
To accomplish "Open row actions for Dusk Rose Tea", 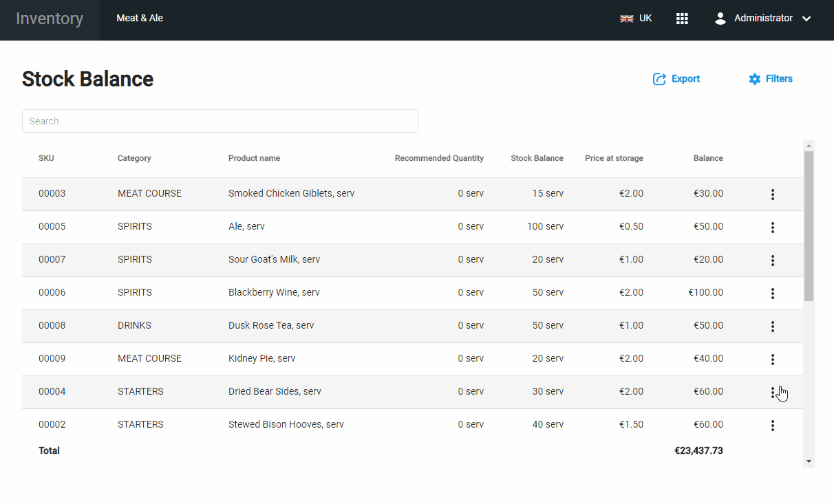I will coord(772,327).
